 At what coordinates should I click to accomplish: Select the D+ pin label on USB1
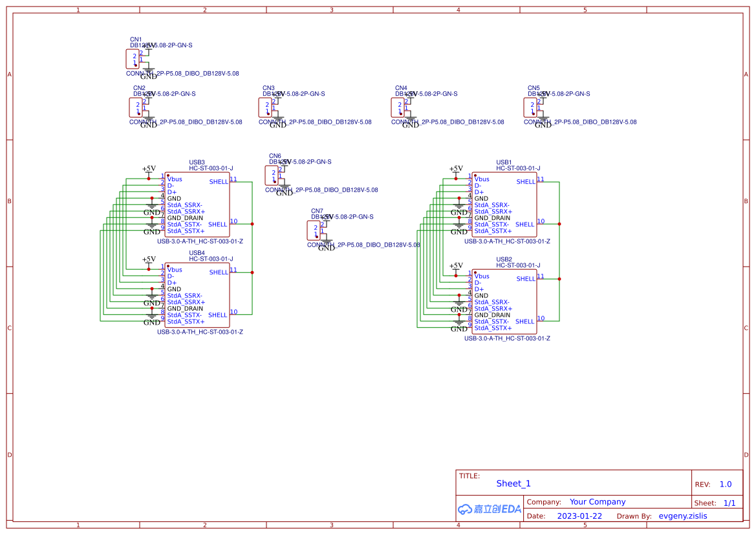pos(479,192)
